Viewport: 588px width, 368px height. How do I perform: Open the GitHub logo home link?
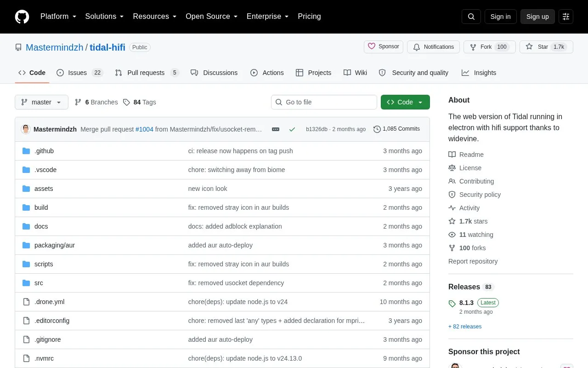point(22,17)
